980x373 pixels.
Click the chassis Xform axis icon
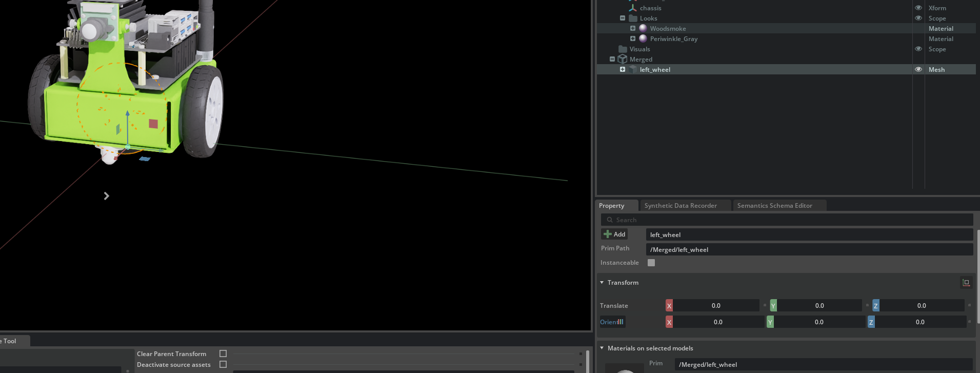tap(633, 8)
